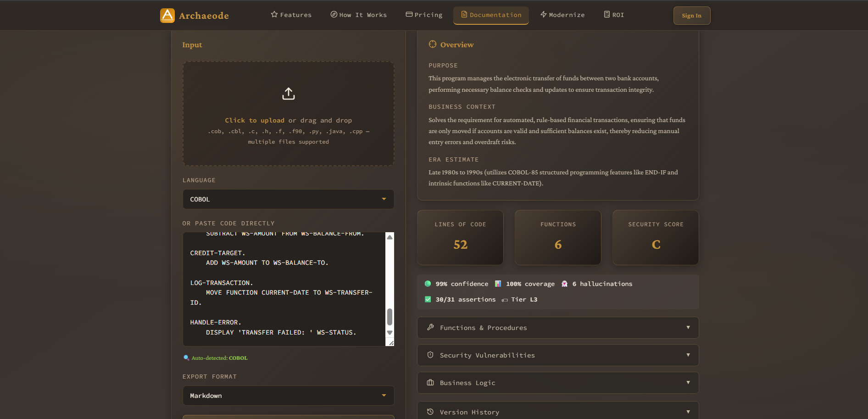Click the 'PURPOSE' heading
The image size is (868, 419).
tap(443, 66)
